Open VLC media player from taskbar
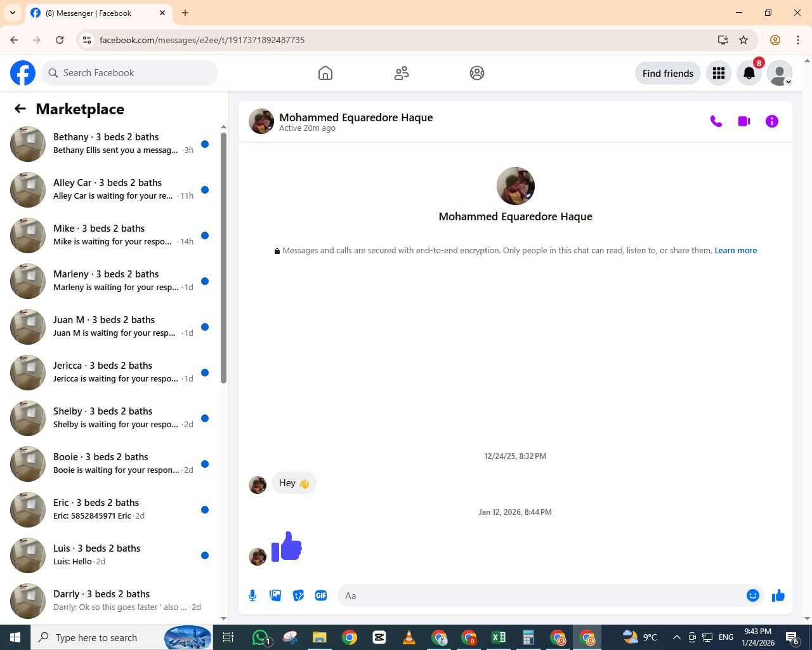The height and width of the screenshot is (650, 812). pos(409,637)
